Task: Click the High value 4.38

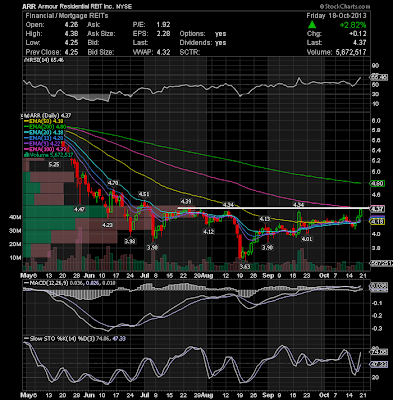Action: point(72,34)
